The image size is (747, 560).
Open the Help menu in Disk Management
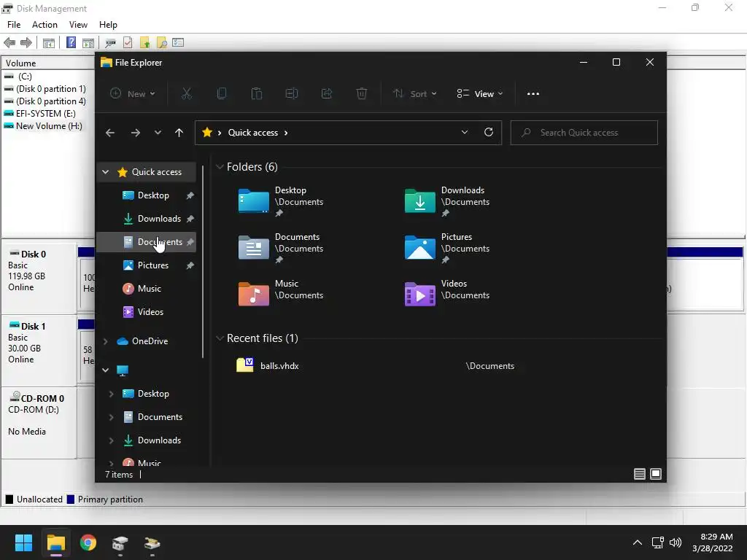tap(108, 25)
